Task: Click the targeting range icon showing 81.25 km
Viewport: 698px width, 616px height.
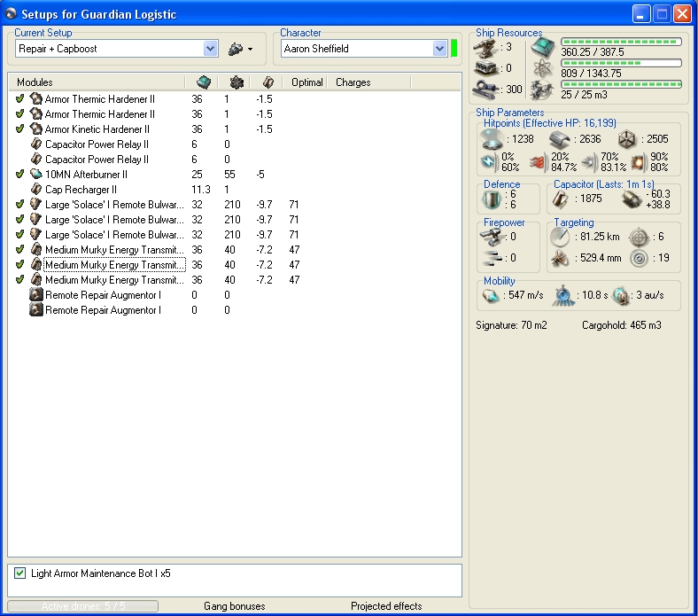Action: coord(560,237)
